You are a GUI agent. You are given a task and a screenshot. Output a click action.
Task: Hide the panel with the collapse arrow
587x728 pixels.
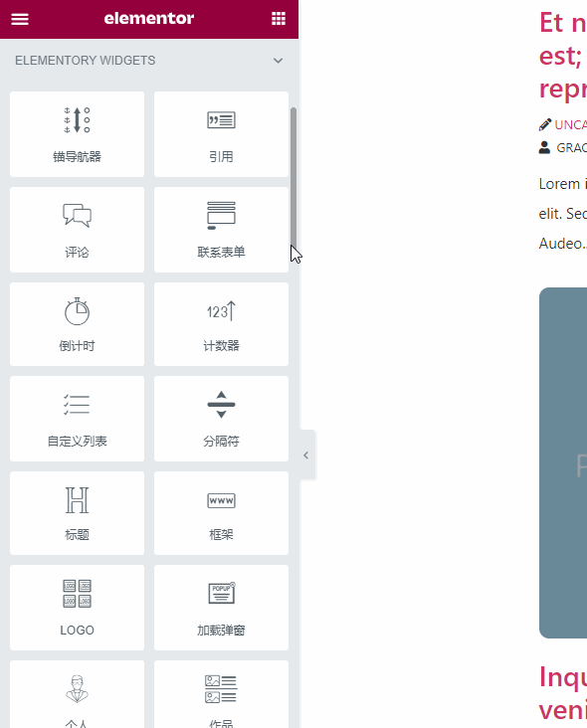(x=306, y=455)
